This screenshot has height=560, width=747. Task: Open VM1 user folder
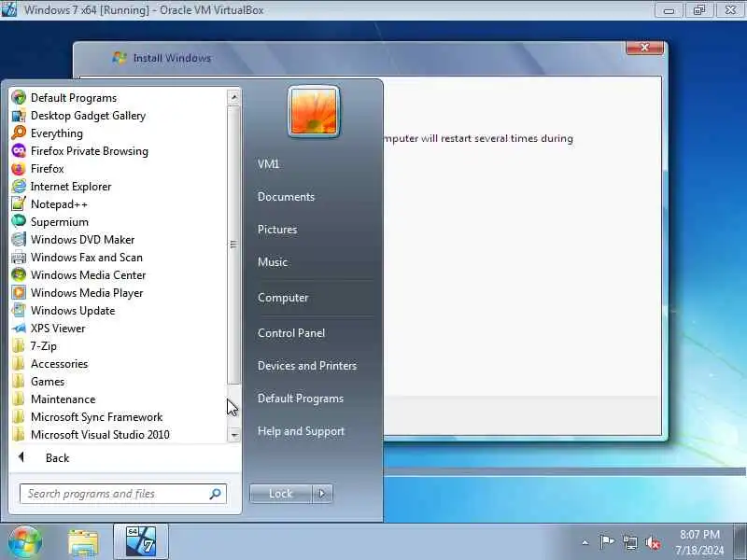point(268,164)
